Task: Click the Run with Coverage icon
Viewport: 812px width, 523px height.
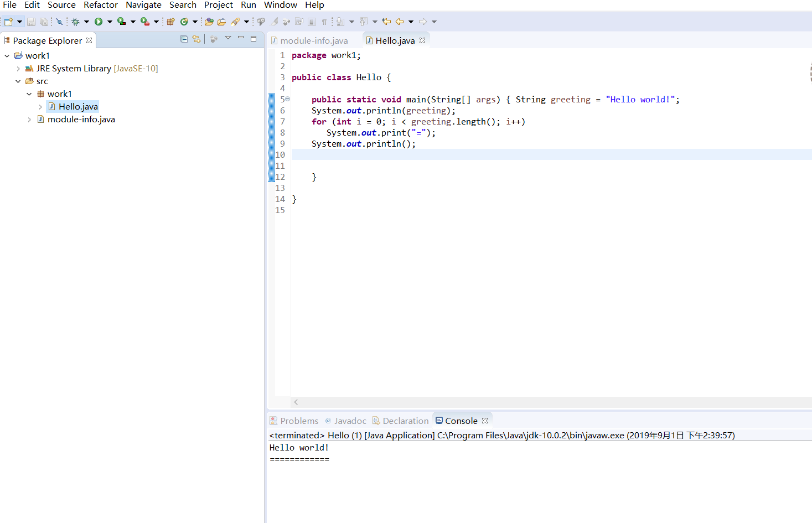Action: [122, 22]
